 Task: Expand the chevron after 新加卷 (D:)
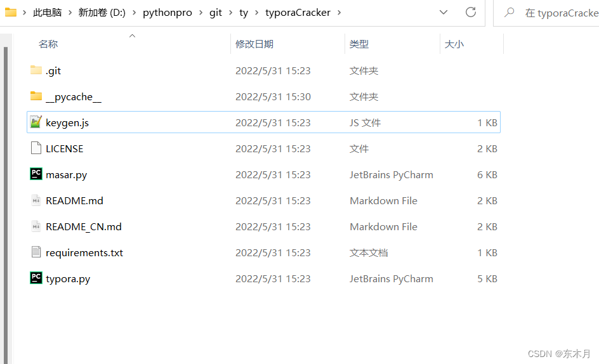point(134,13)
